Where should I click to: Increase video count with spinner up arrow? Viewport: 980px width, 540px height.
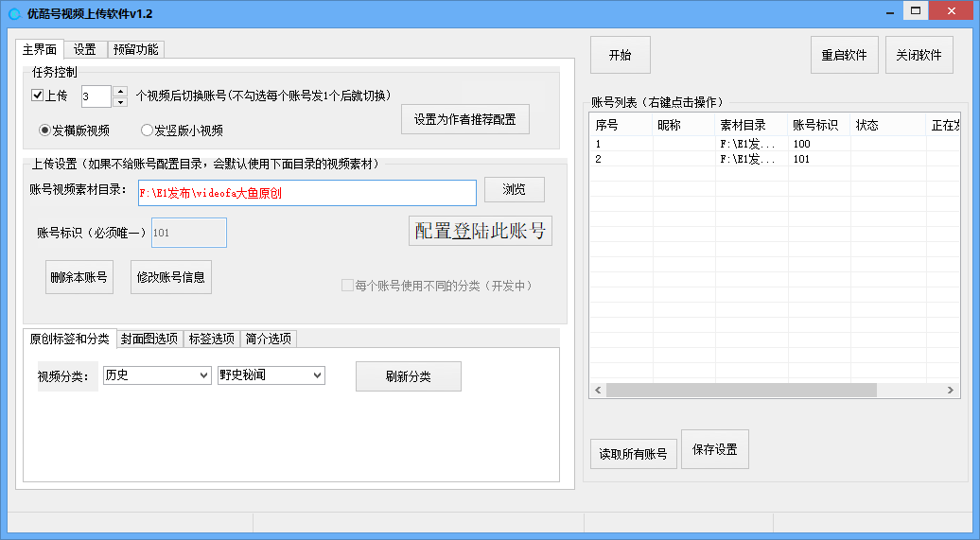[x=121, y=91]
